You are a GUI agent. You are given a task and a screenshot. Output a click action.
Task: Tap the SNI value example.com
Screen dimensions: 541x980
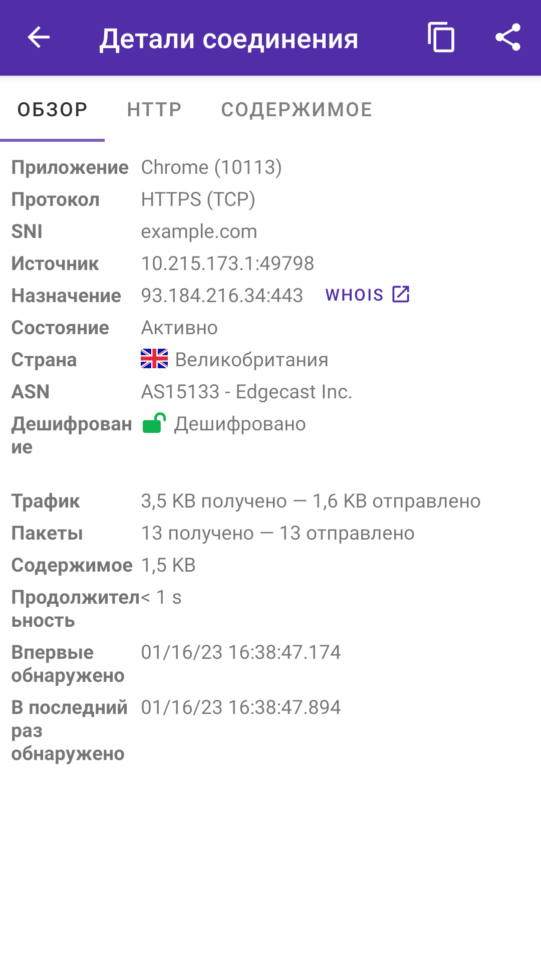click(199, 231)
